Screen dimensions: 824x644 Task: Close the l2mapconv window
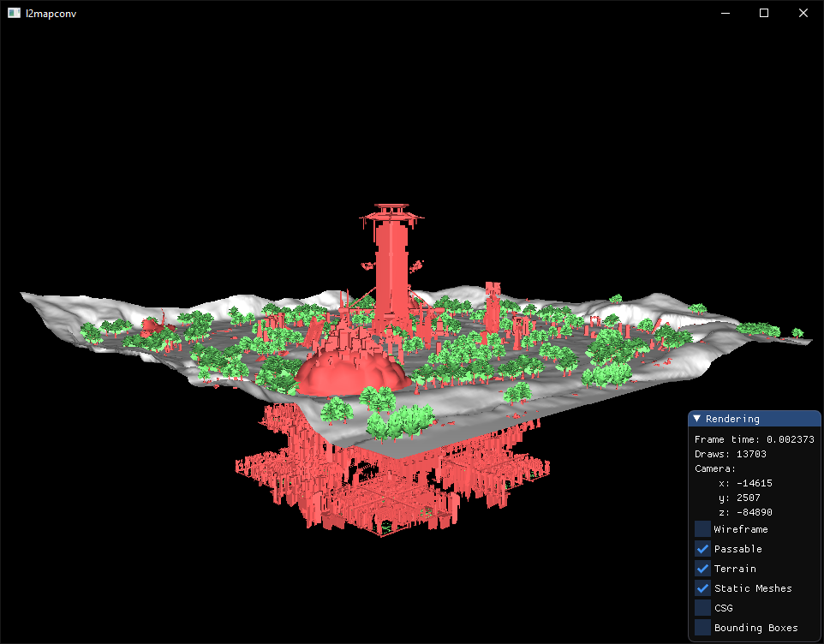(x=803, y=13)
